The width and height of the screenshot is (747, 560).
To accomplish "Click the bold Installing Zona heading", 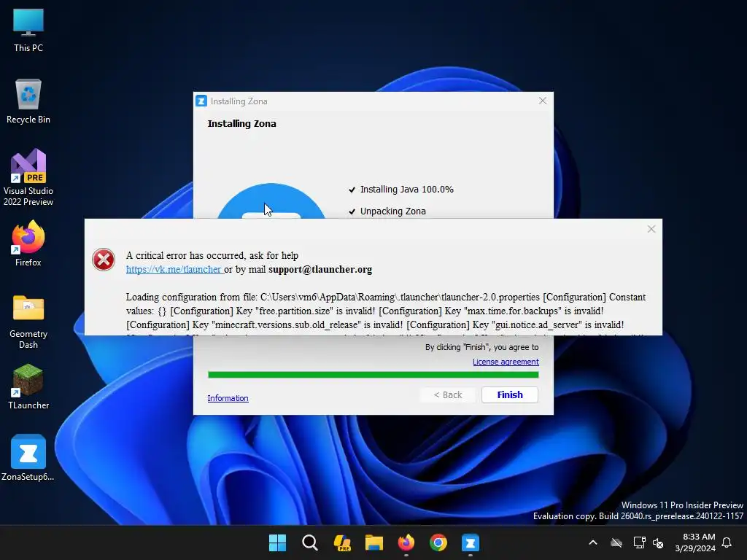I will [241, 124].
